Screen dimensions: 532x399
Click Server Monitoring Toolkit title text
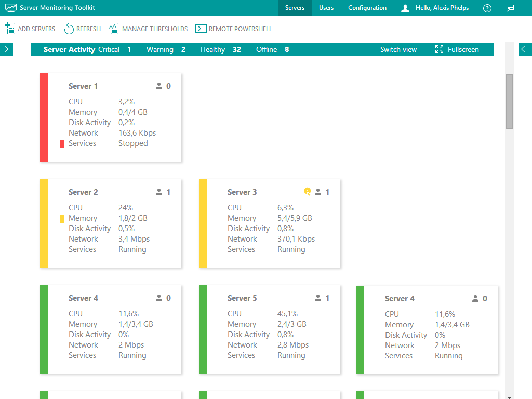[57, 8]
